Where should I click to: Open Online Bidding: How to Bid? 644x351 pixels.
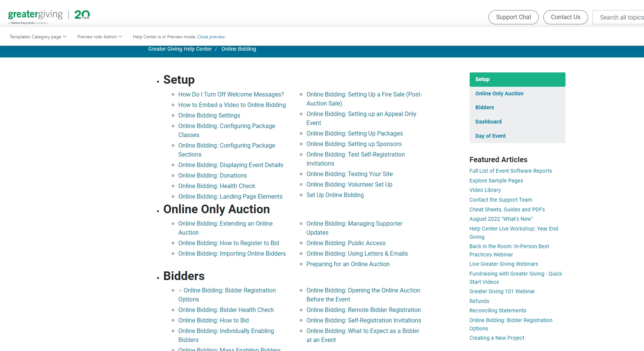coord(213,321)
